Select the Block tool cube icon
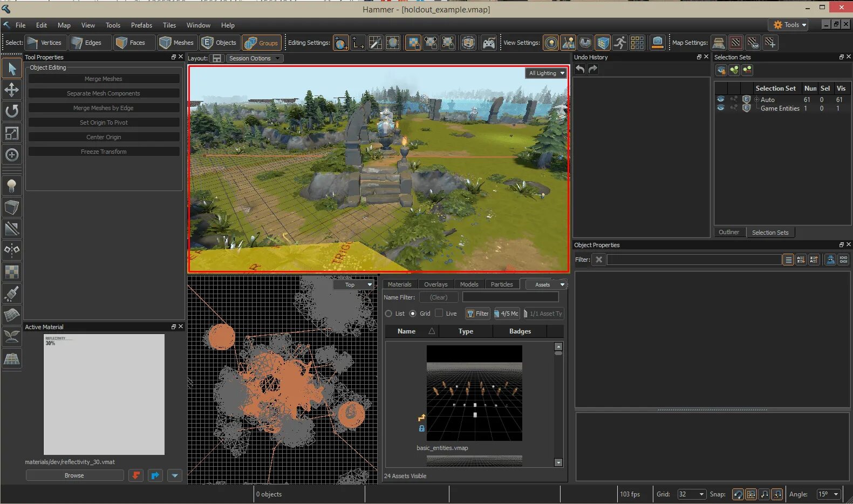Image resolution: width=853 pixels, height=504 pixels. pyautogui.click(x=12, y=207)
